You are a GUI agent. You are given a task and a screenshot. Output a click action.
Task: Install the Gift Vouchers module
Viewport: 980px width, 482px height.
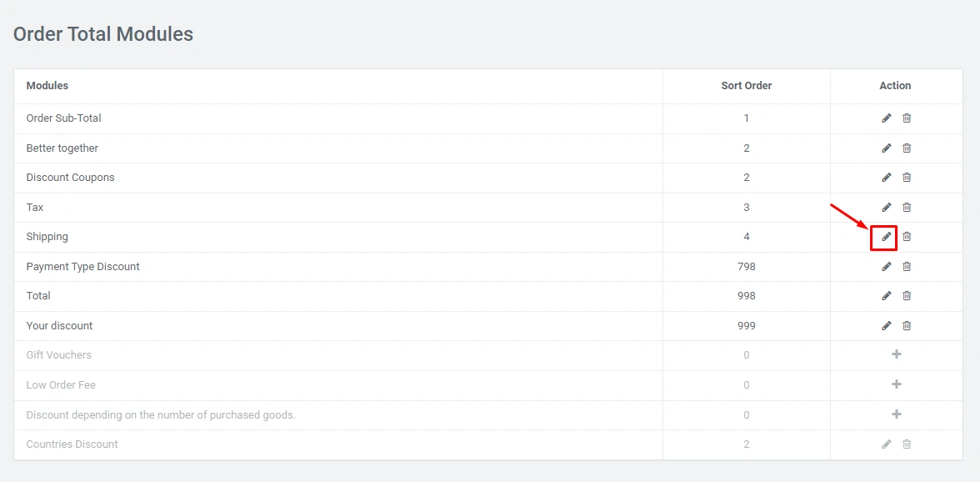tap(897, 354)
